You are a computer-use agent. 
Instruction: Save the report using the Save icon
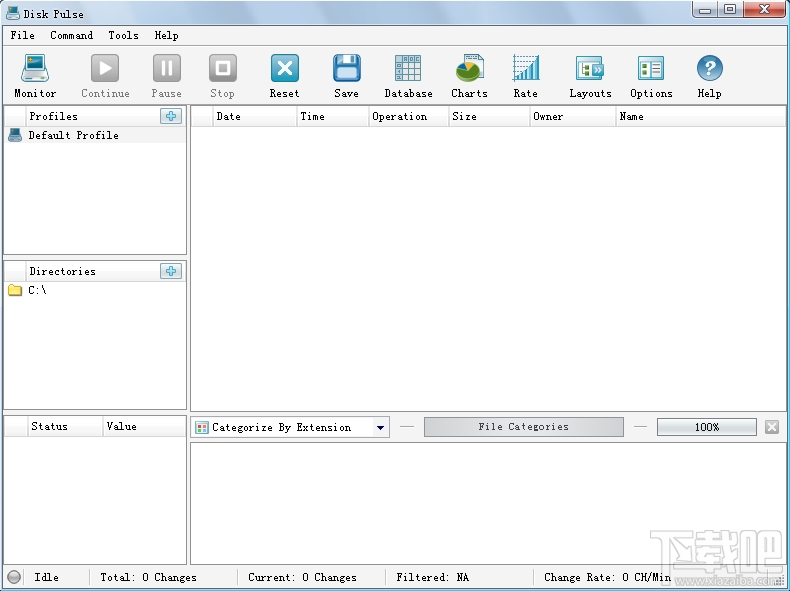(347, 68)
